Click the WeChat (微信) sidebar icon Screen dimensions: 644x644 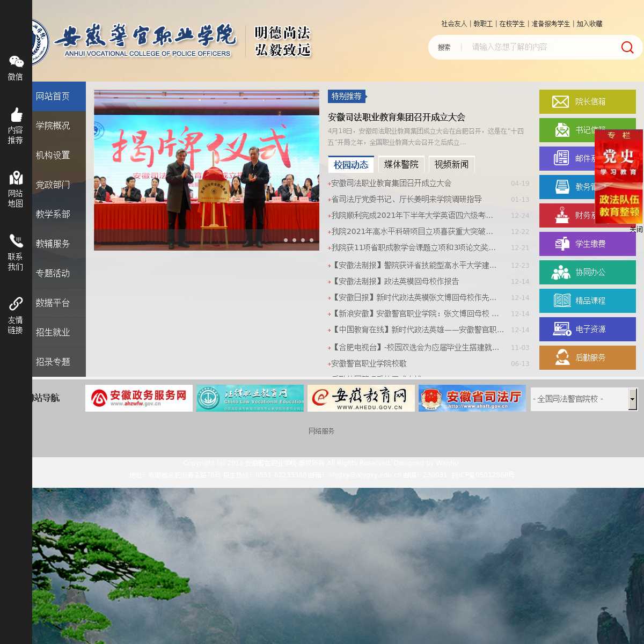[16, 62]
